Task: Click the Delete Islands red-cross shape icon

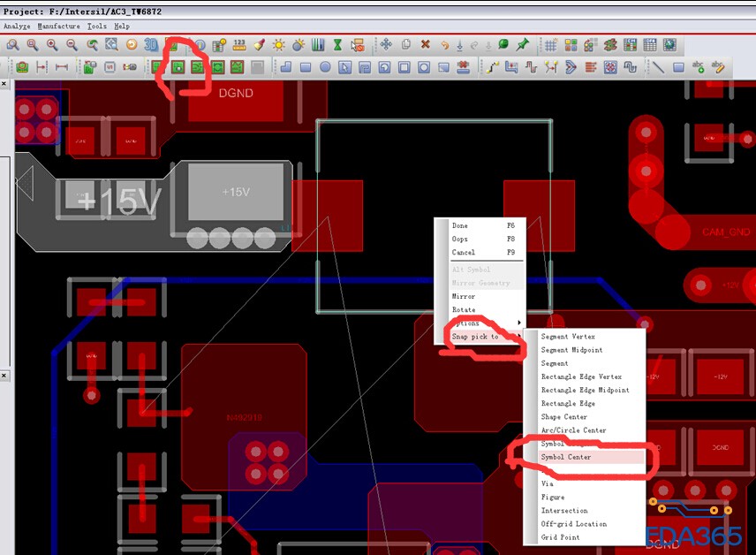Action: [464, 67]
